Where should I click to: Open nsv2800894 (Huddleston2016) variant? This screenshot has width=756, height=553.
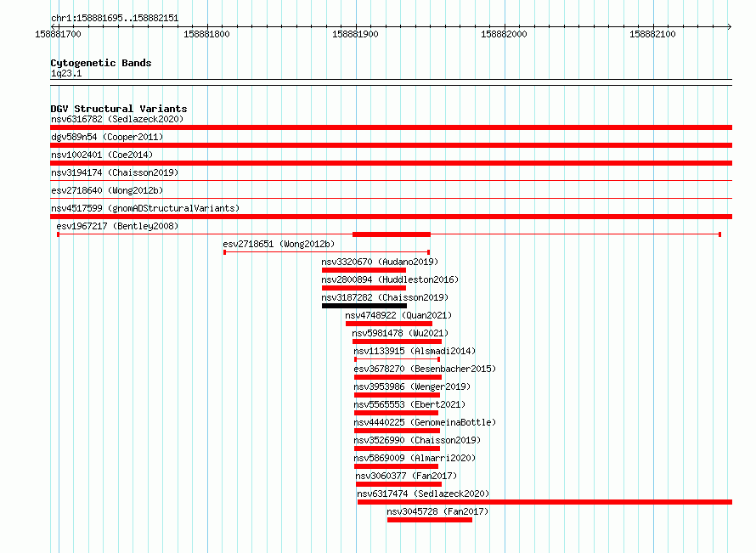390,279
